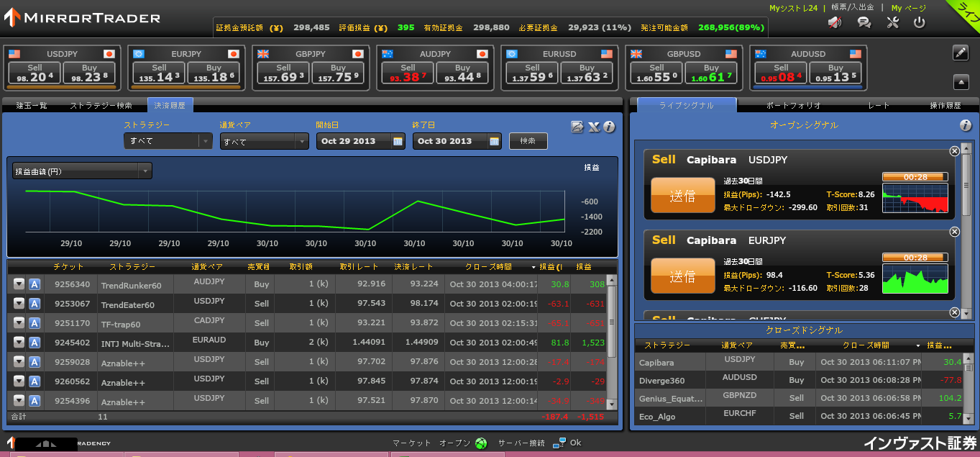Open Capibara USDJPY signal mini chart
This screenshot has height=457, width=980.
pos(915,197)
